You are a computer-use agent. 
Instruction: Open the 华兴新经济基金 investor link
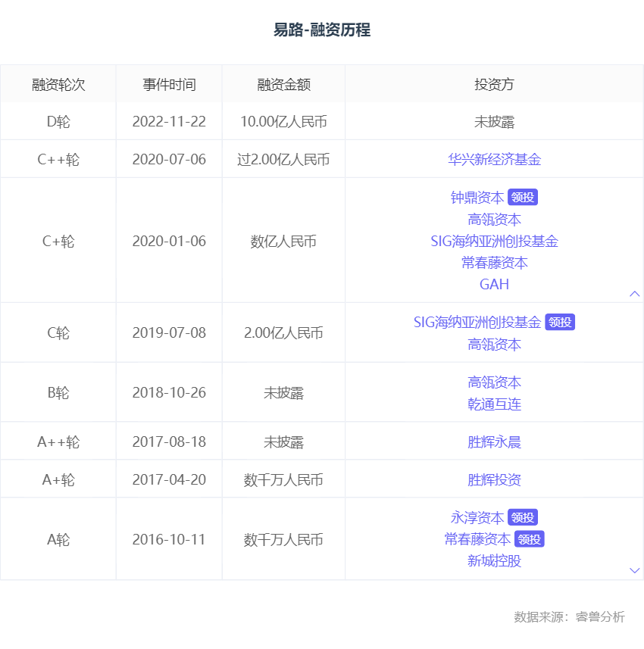click(x=494, y=159)
